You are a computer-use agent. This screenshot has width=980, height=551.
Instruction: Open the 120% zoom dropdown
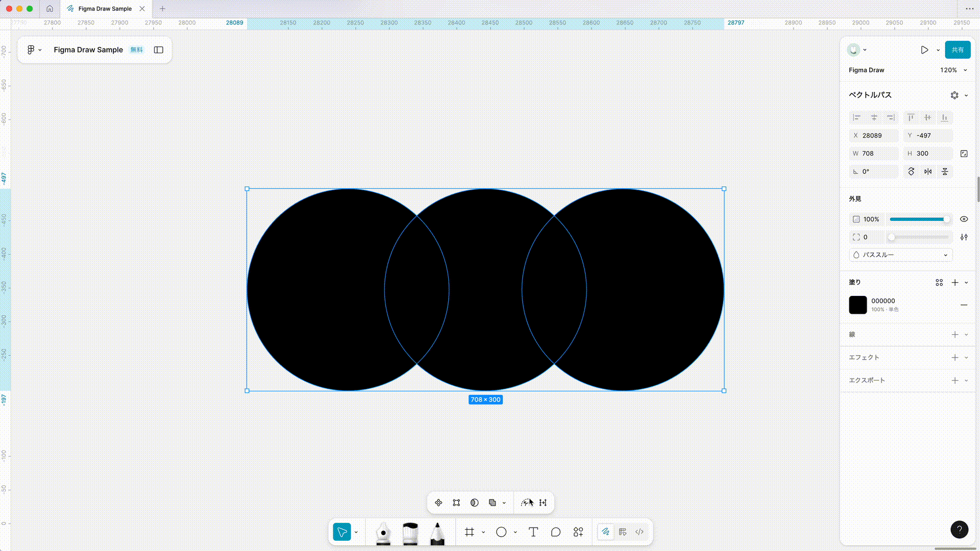coord(953,70)
